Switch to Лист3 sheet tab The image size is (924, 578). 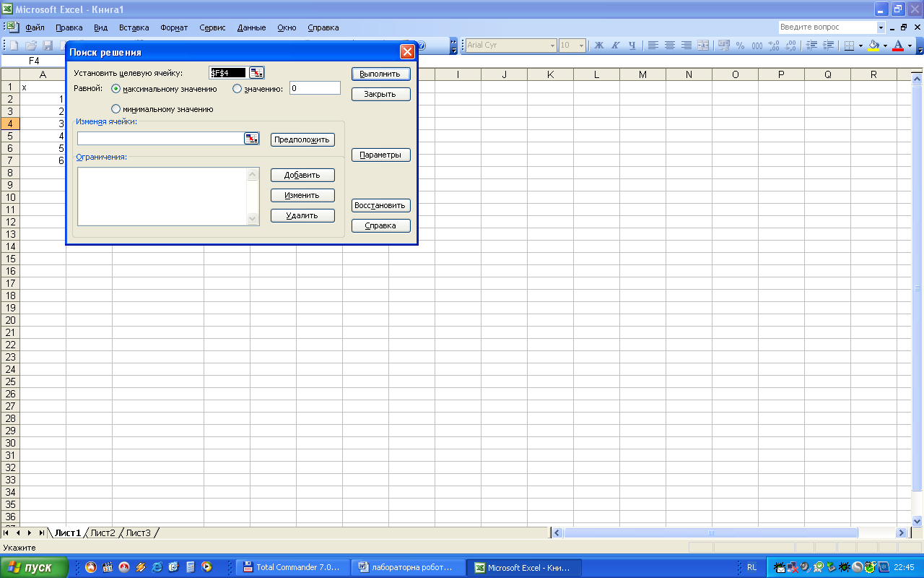click(x=138, y=533)
